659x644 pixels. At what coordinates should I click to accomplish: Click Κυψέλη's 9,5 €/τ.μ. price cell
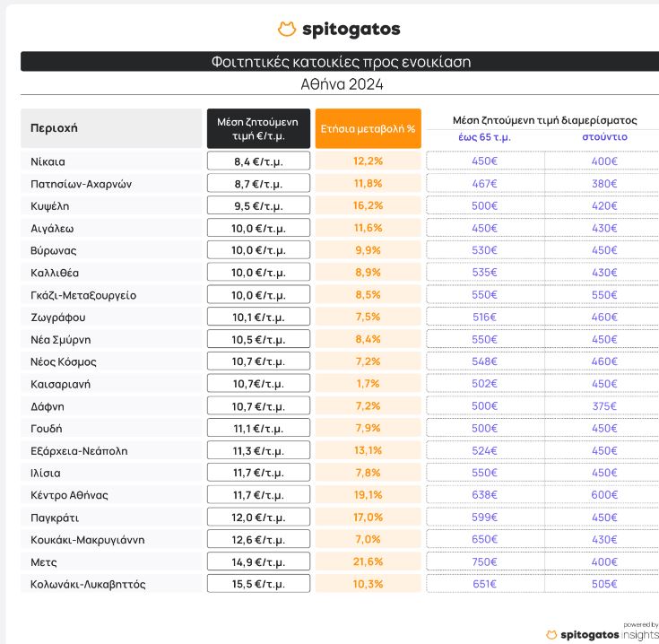tap(258, 205)
